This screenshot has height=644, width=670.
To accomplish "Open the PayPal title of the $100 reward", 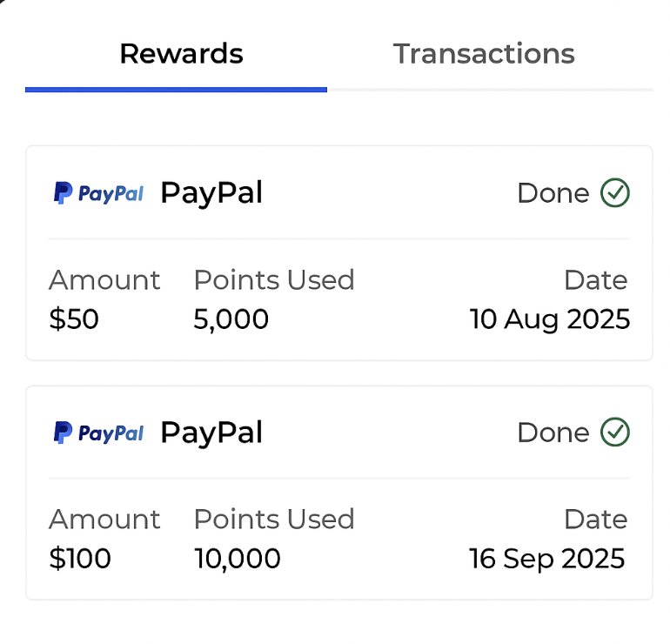I will click(211, 433).
